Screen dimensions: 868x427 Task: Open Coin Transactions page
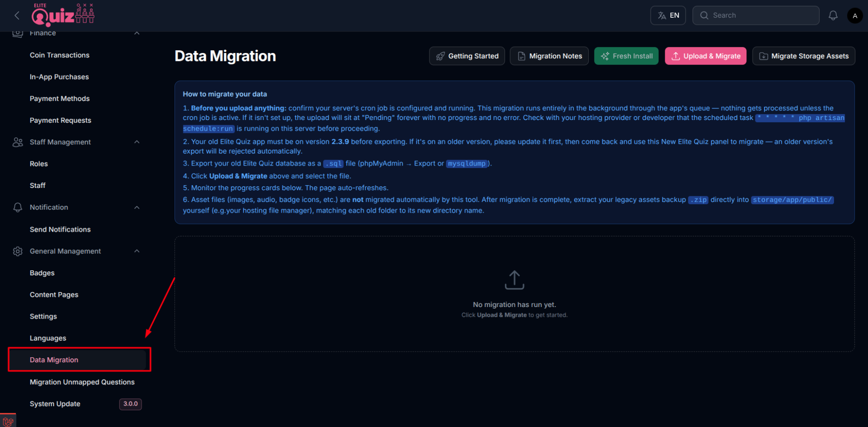pos(60,55)
